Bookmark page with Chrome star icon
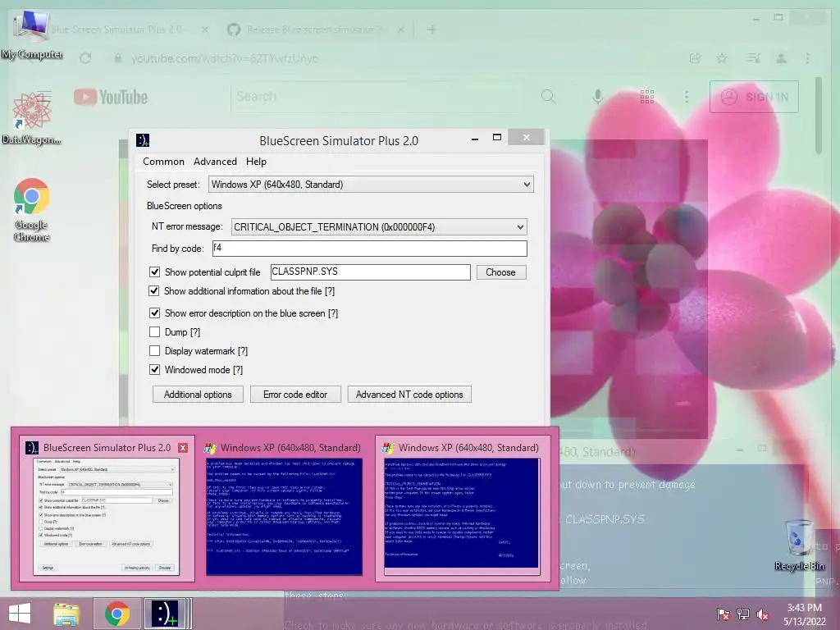 (x=722, y=58)
